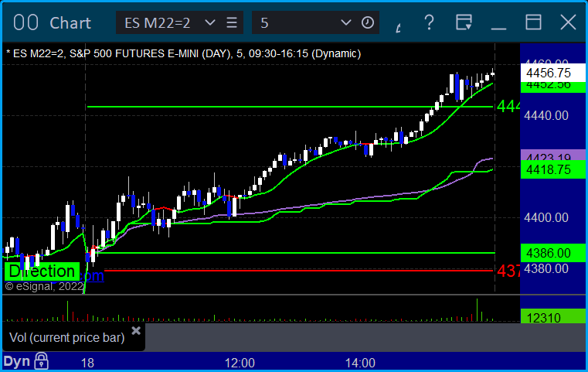Toggle the time axis lock padlock icon

tap(41, 361)
